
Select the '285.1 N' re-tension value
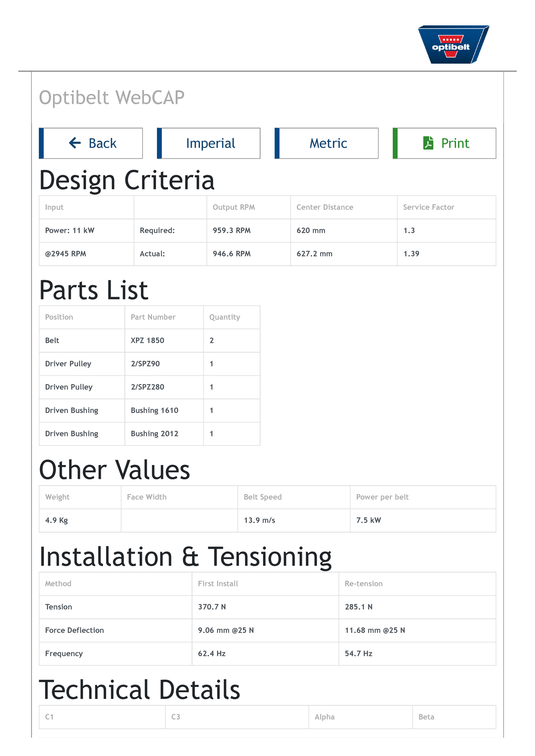pos(359,607)
